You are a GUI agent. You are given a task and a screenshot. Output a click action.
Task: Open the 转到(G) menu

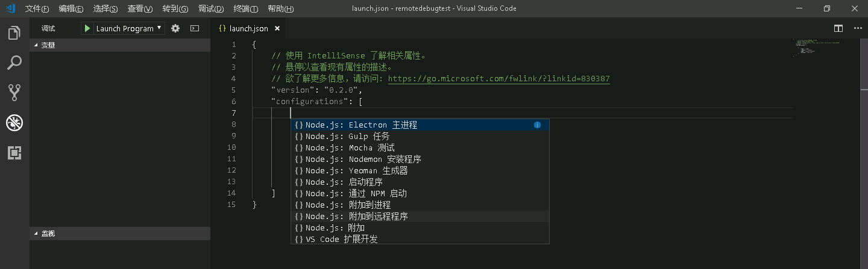pos(175,8)
